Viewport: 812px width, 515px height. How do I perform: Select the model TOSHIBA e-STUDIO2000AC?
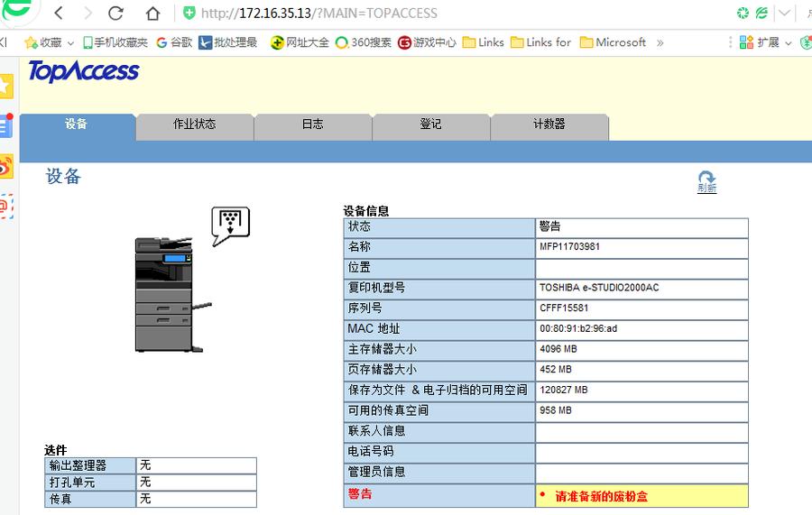pyautogui.click(x=599, y=288)
